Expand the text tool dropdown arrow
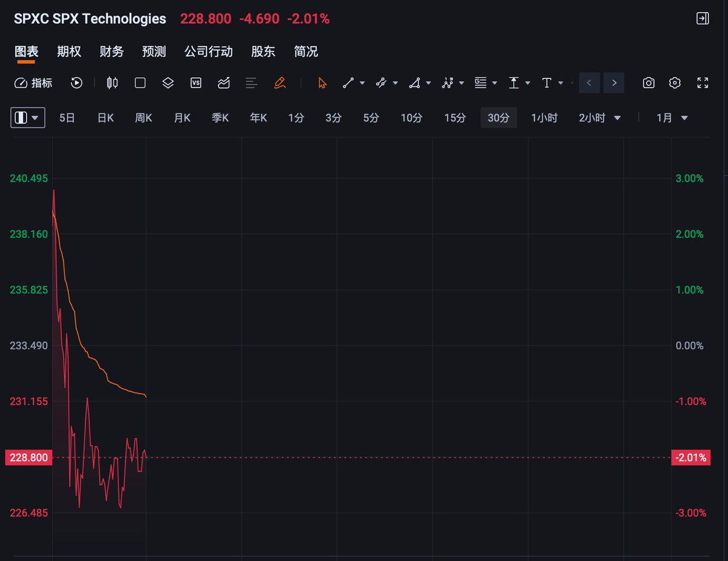 (561, 83)
